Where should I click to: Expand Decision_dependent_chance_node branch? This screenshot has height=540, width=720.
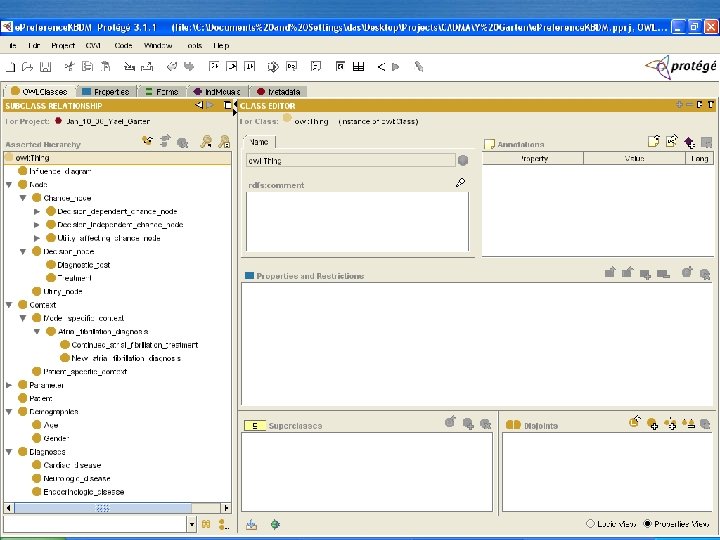tap(37, 212)
